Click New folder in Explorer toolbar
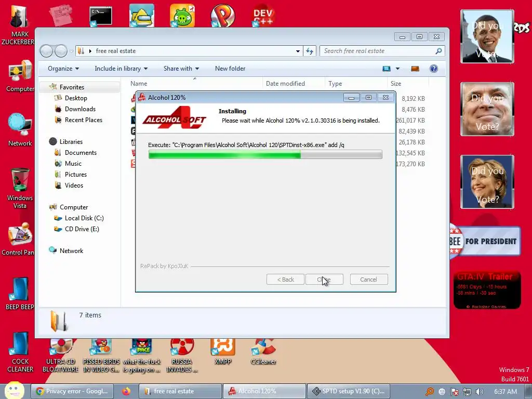Image resolution: width=532 pixels, height=399 pixels. 230,69
